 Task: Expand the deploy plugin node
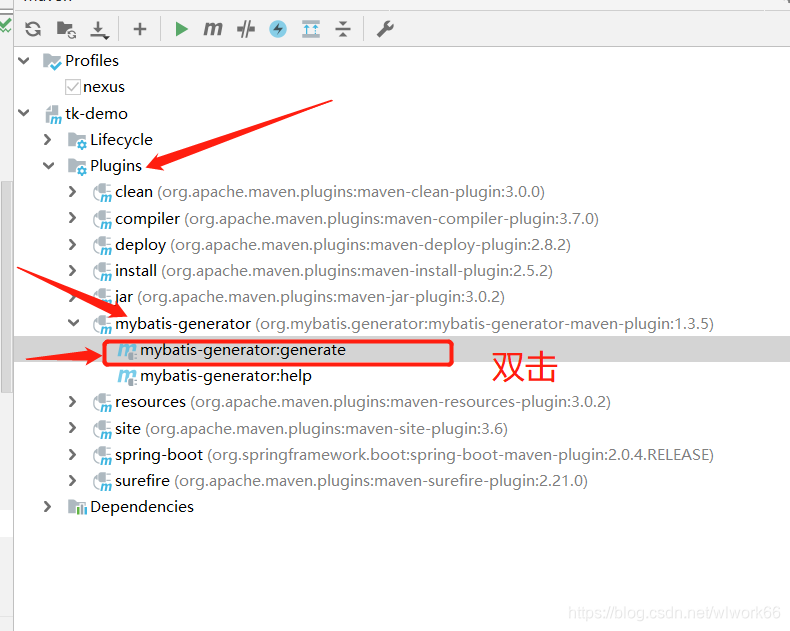coord(73,244)
